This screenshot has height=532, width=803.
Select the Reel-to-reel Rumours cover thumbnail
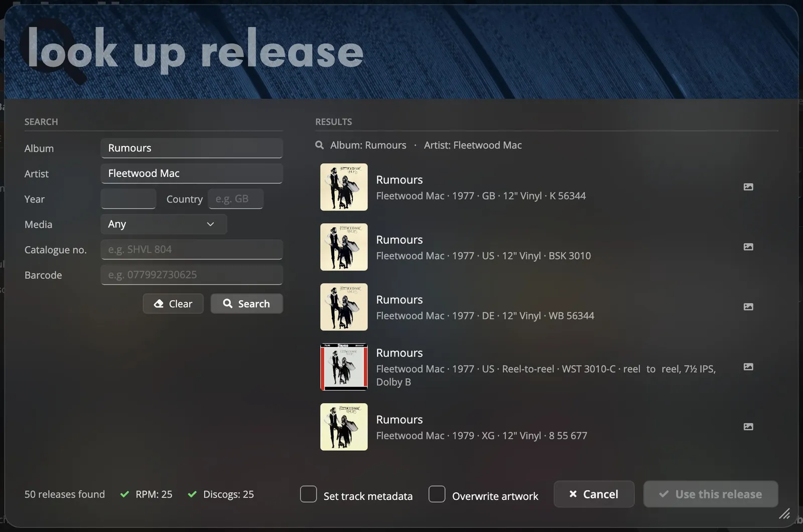tap(344, 367)
